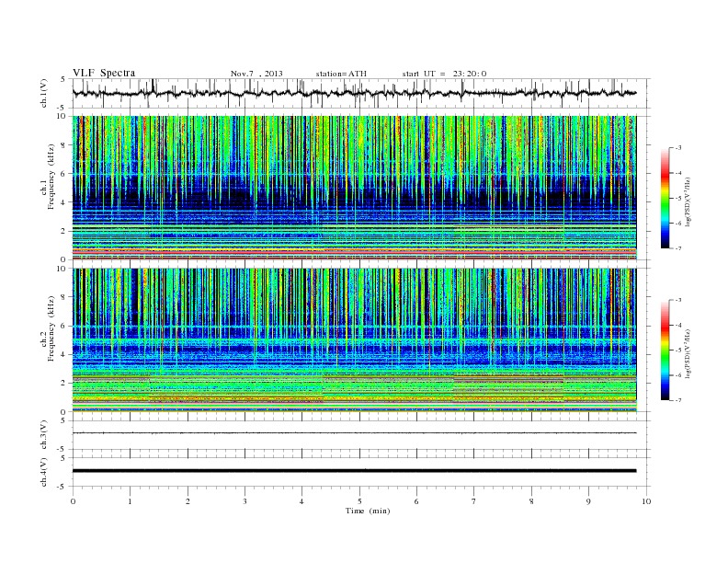Click the "station=ATH" label

(341, 74)
